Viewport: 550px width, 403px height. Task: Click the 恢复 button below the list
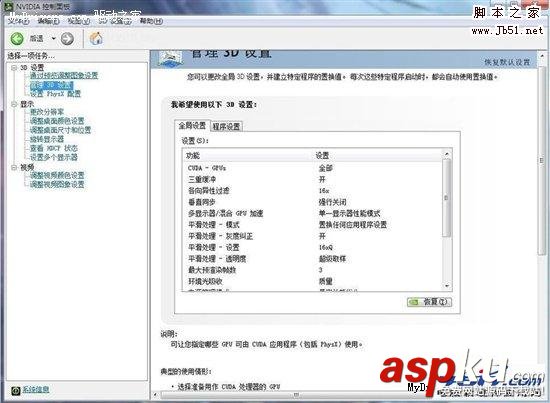point(429,302)
